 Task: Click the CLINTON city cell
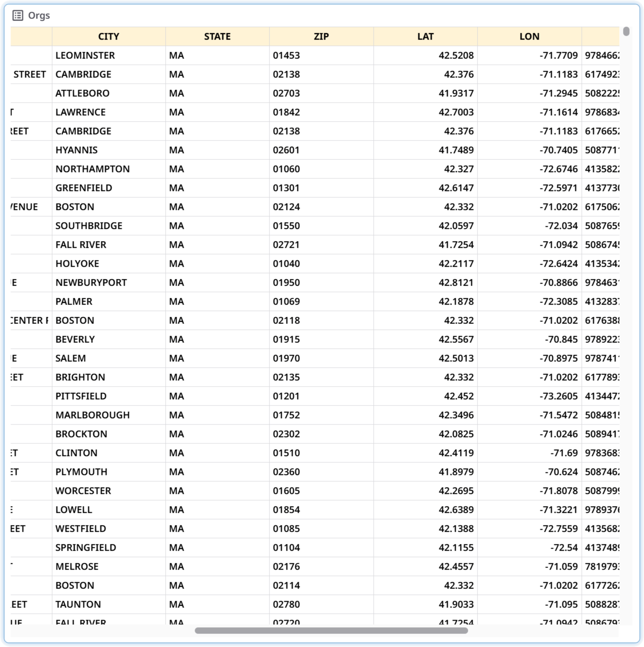[x=109, y=453]
